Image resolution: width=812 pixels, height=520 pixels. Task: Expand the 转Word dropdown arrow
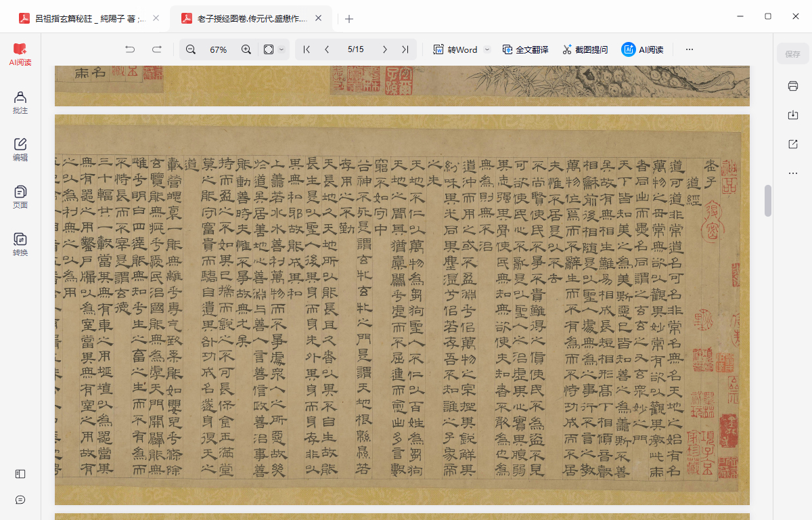click(x=487, y=49)
